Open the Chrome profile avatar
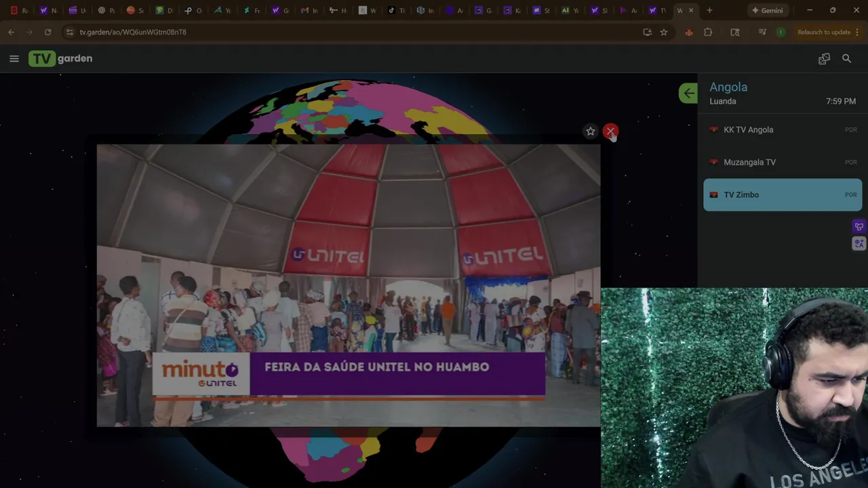 click(781, 32)
